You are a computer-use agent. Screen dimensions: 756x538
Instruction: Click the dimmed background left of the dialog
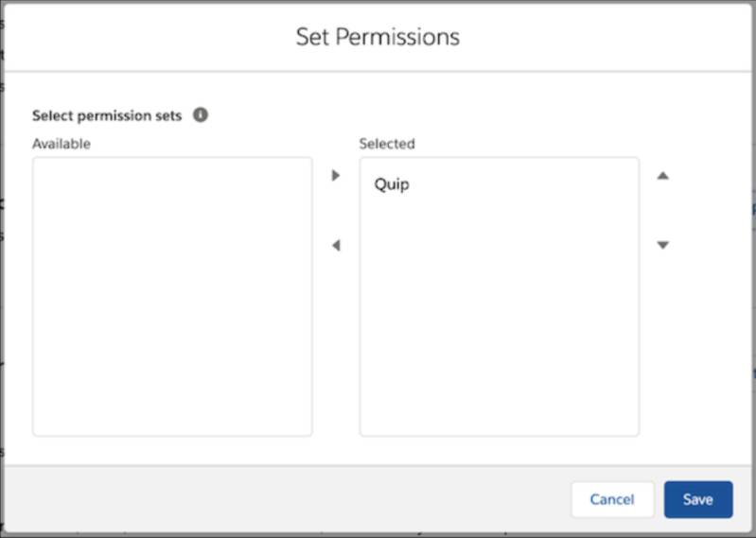coord(1,284)
